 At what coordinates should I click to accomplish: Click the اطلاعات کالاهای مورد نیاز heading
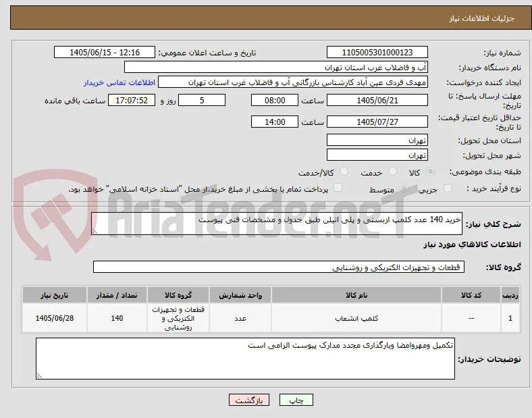pos(472,244)
